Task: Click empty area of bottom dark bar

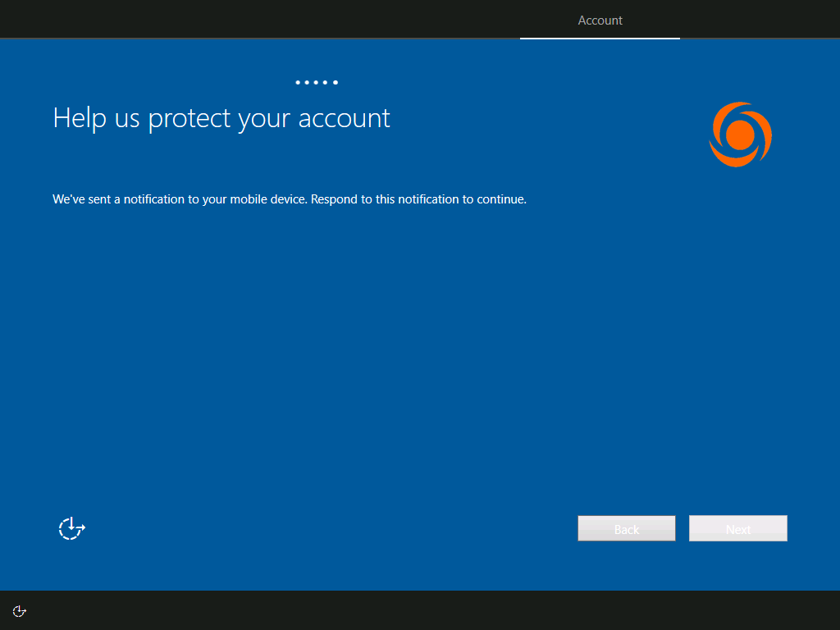Action: click(410, 610)
